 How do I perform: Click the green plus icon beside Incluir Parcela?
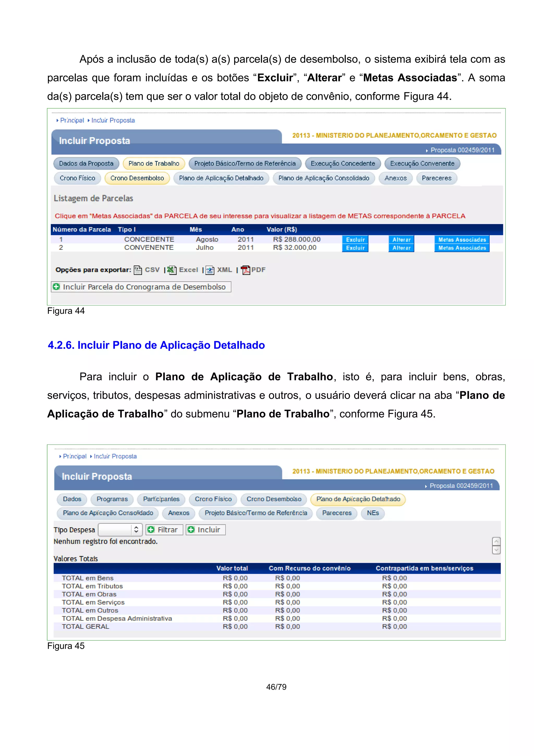coord(57,287)
